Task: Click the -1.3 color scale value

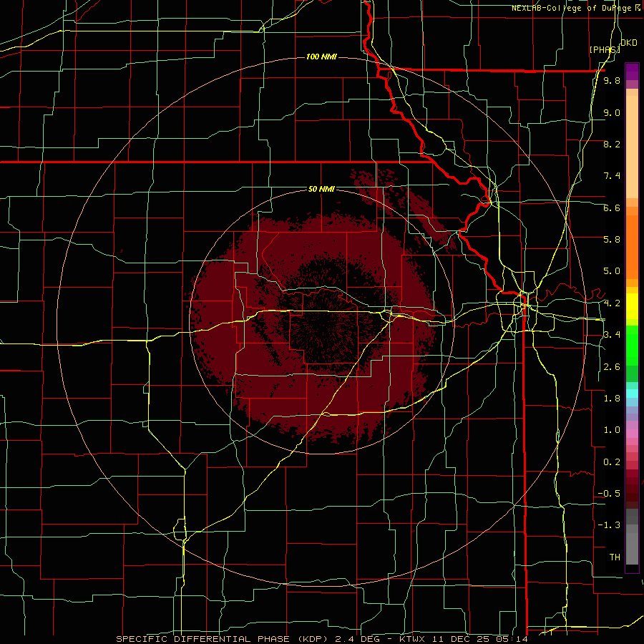Action: 609,525
